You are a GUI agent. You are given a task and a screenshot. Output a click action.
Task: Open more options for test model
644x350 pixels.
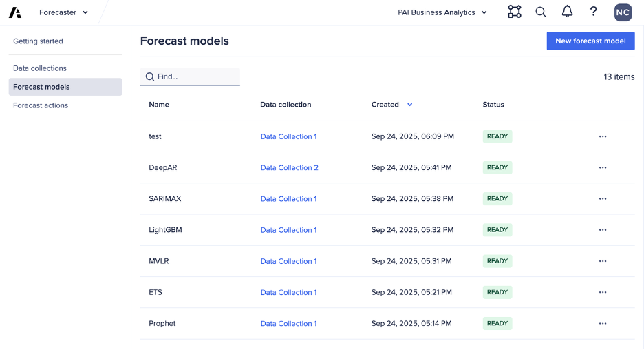[603, 136]
